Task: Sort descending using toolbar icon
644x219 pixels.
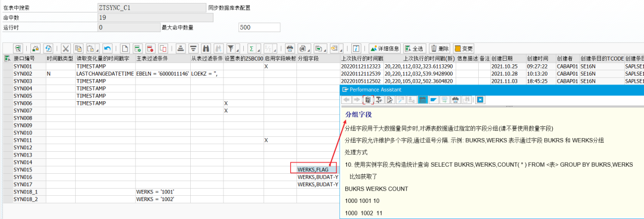Action: click(193, 48)
